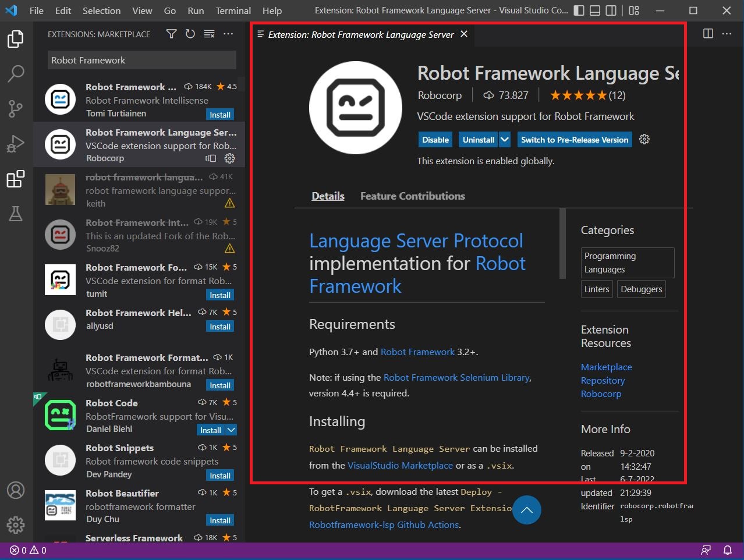Open the Robot Code Install dropdown arrow
Screen dimensions: 744x560
coord(231,430)
